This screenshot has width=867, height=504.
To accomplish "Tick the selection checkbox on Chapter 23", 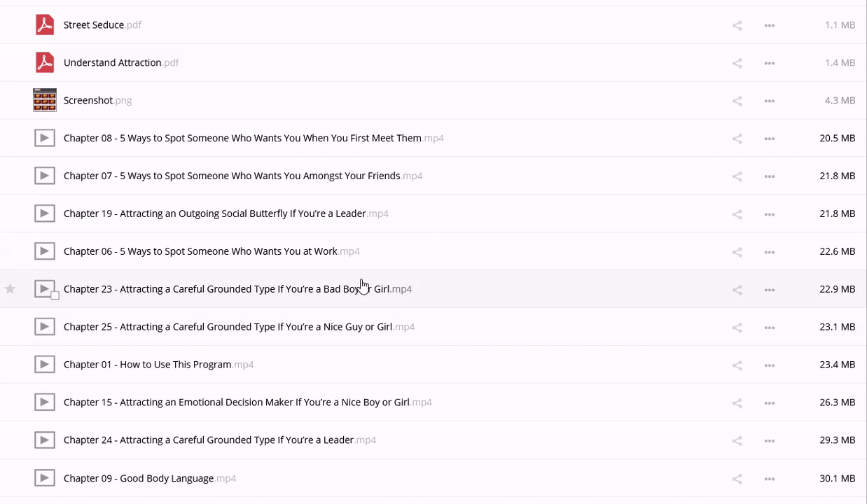I will coord(55,296).
